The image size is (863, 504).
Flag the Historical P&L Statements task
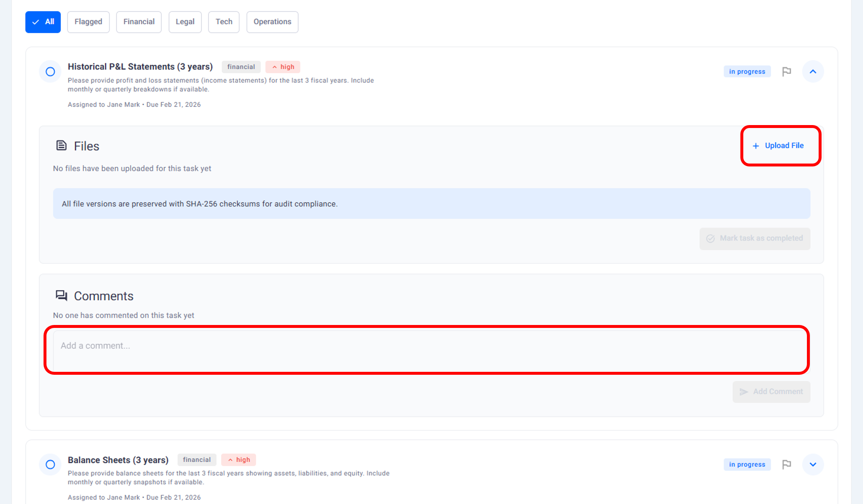(786, 72)
